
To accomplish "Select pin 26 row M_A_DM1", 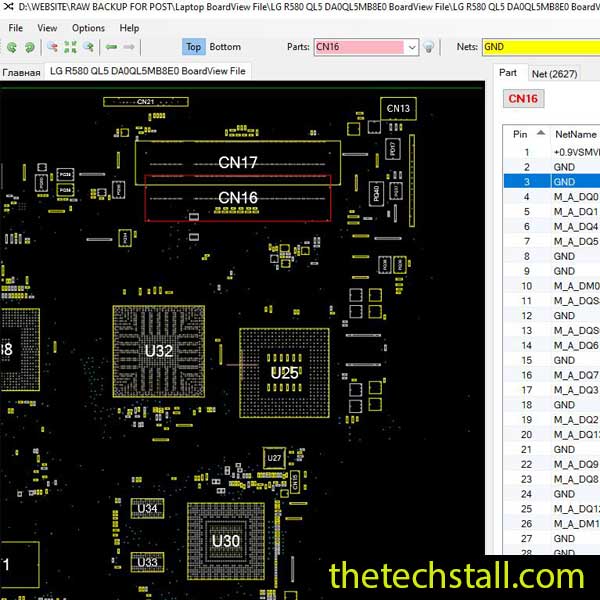I will tap(551, 524).
